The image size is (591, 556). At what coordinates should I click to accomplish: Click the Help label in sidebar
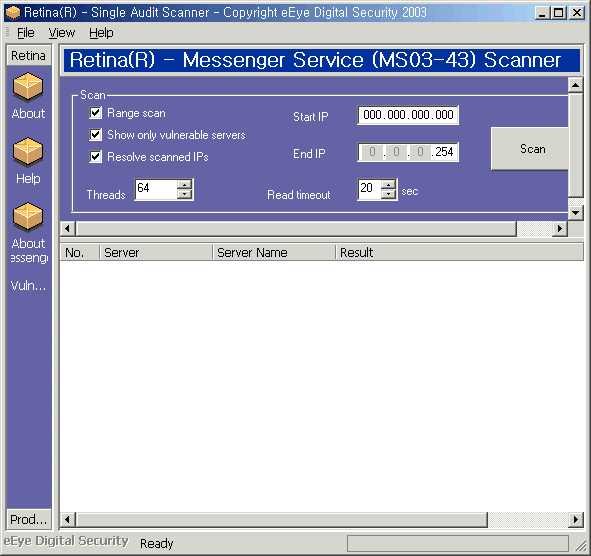pos(28,178)
